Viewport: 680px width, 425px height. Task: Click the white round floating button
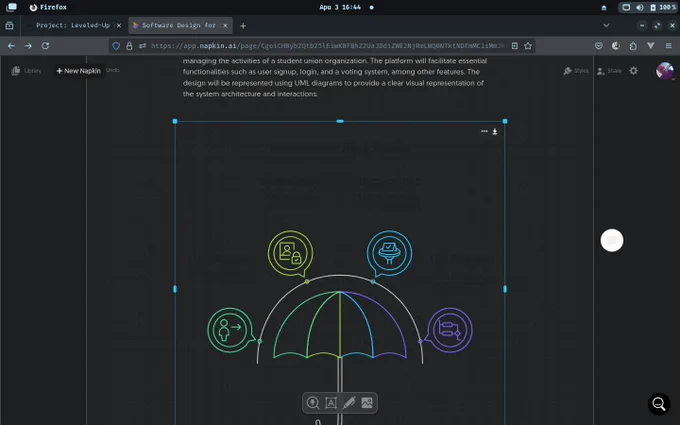click(x=612, y=240)
